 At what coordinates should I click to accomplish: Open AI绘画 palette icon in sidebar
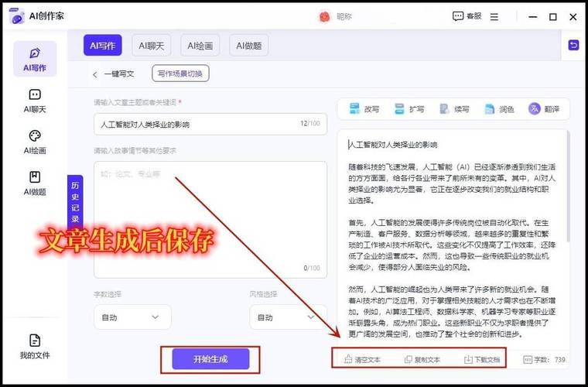(35, 135)
